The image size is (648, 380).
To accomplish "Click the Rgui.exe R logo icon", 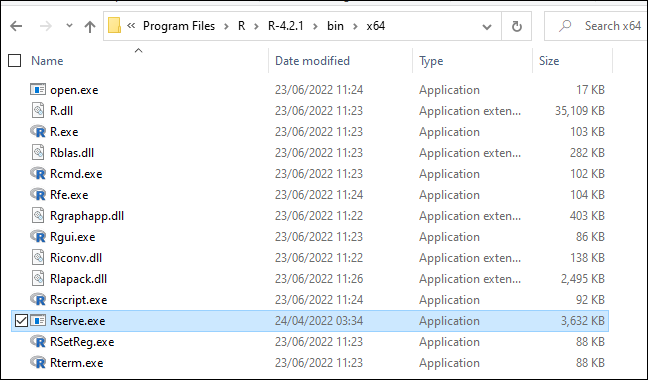I will pos(38,237).
